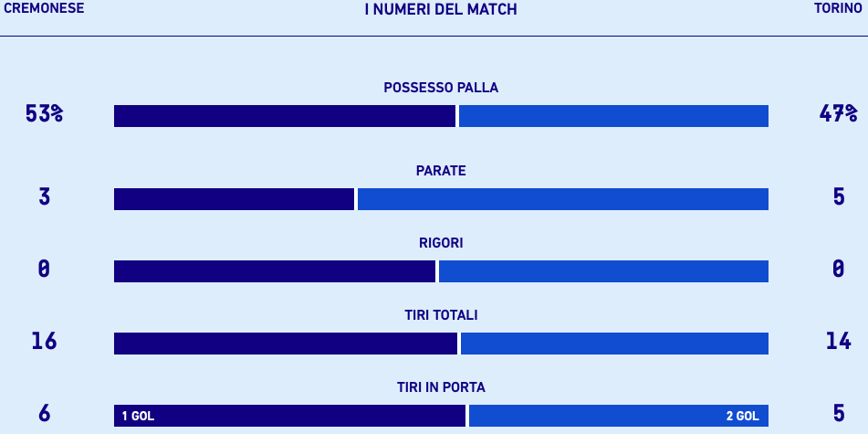
Task: Click Torino's 47% possession value
Action: point(838,114)
